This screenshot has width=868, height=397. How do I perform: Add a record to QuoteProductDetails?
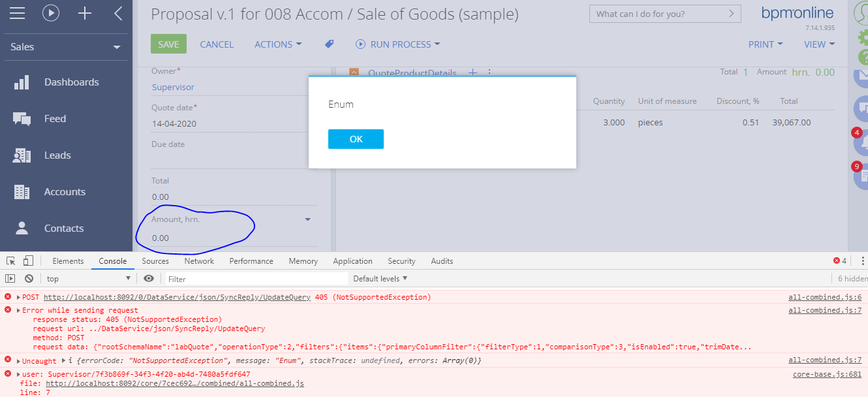[x=474, y=72]
